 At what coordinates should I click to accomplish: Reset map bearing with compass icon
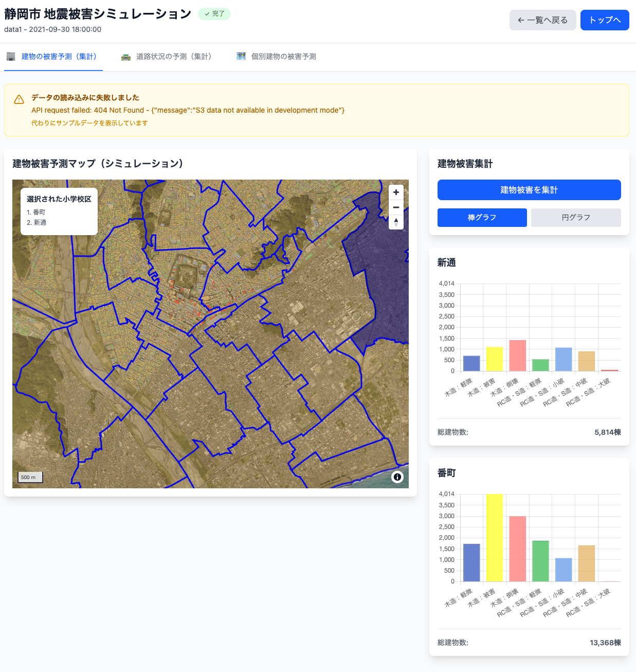click(396, 222)
